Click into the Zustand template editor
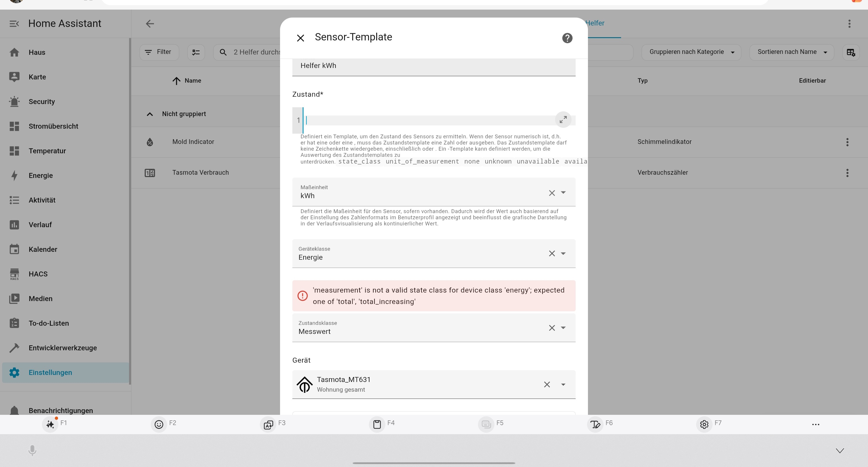This screenshot has height=467, width=868. [x=428, y=120]
